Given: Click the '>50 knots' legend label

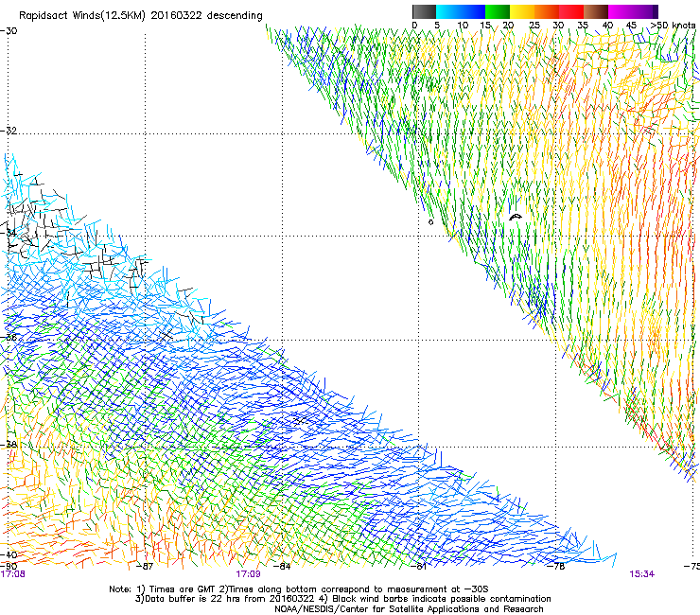Looking at the screenshot, I should pos(673,26).
